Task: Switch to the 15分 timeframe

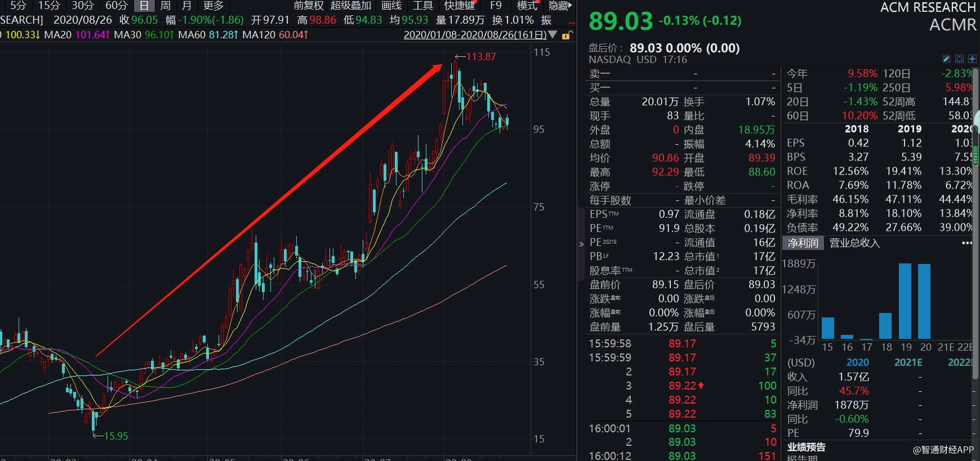Action: [49, 6]
